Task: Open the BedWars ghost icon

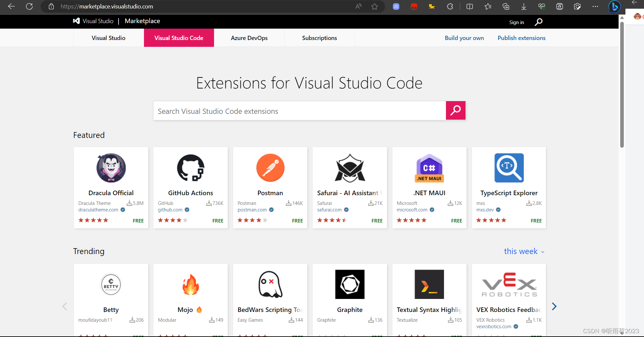Action: (x=270, y=284)
